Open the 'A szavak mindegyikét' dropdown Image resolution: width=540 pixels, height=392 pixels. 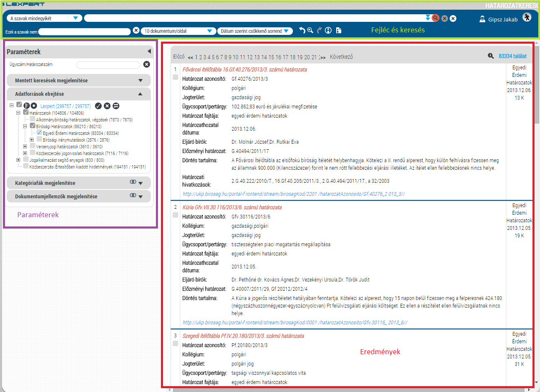pyautogui.click(x=45, y=18)
